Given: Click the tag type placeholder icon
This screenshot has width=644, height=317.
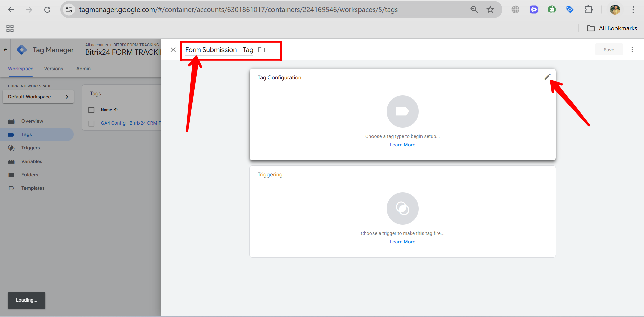Looking at the screenshot, I should [x=402, y=111].
